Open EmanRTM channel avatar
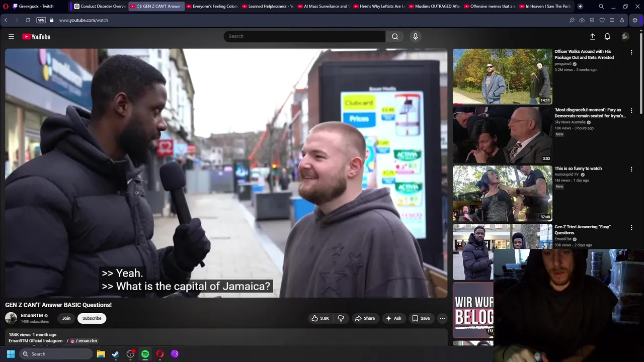Image resolution: width=644 pixels, height=362 pixels. click(x=11, y=318)
